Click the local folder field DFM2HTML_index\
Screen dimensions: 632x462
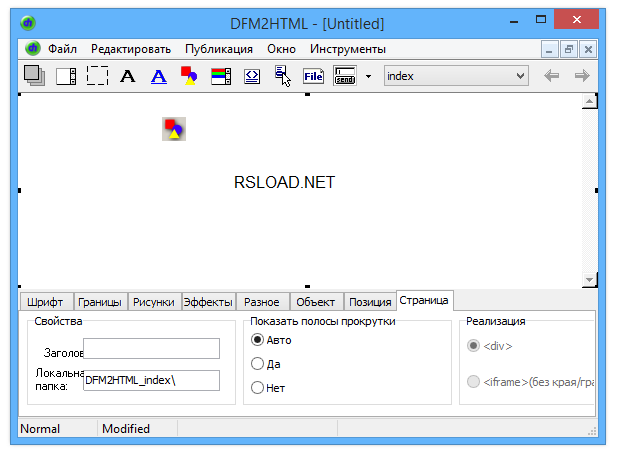(x=152, y=381)
